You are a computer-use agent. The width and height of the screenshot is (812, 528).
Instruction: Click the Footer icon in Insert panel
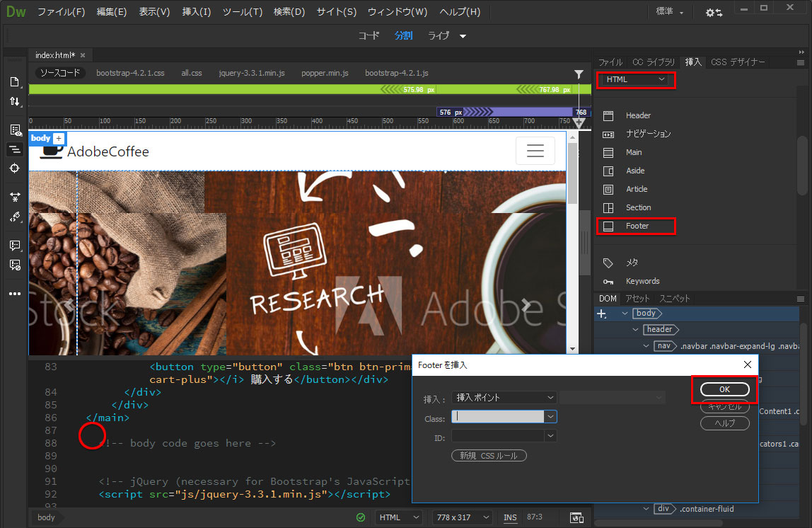(608, 226)
